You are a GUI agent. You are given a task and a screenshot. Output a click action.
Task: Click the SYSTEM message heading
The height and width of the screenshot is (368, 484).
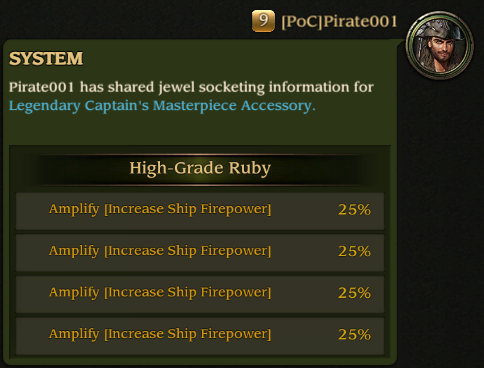pos(46,59)
